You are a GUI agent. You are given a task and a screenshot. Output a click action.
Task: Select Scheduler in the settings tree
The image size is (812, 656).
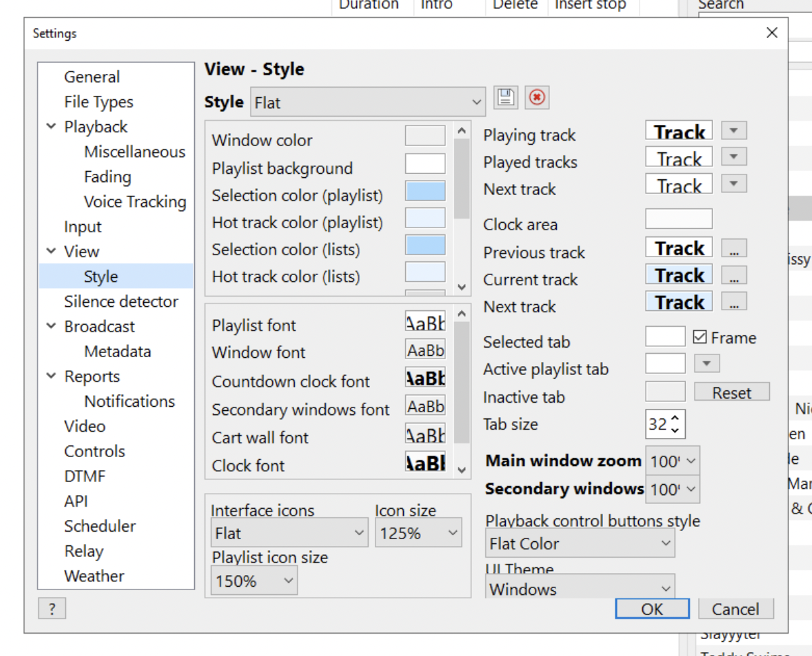(100, 526)
